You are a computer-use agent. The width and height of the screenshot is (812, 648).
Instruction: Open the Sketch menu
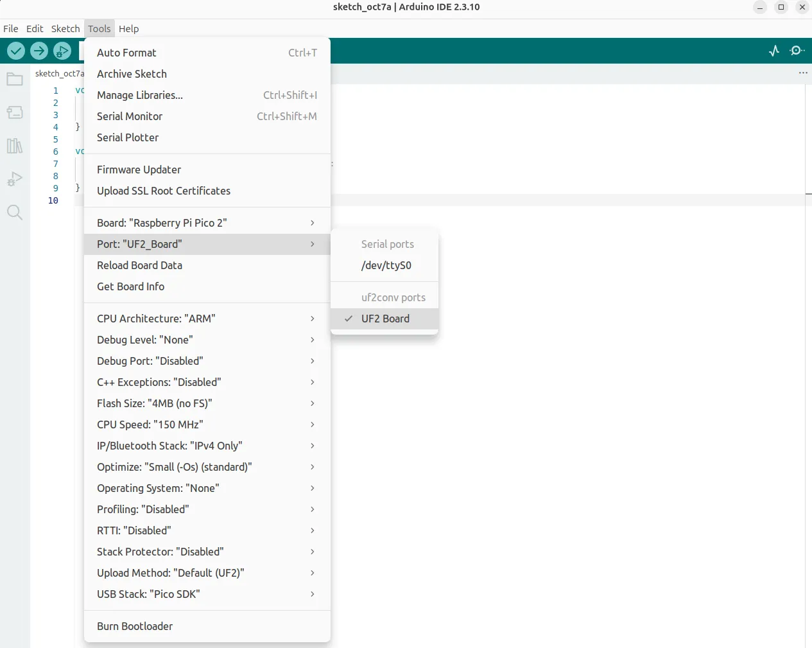click(x=65, y=29)
